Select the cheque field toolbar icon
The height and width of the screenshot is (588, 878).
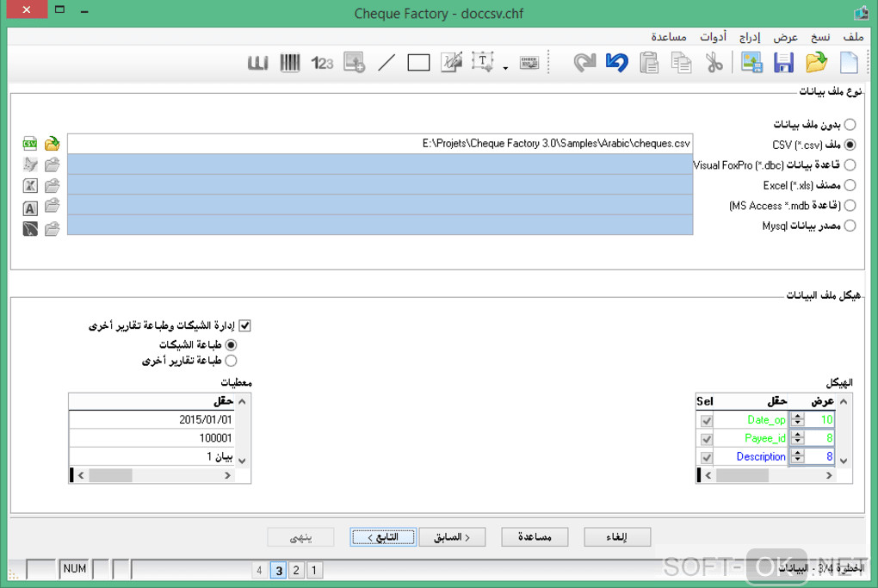[529, 63]
